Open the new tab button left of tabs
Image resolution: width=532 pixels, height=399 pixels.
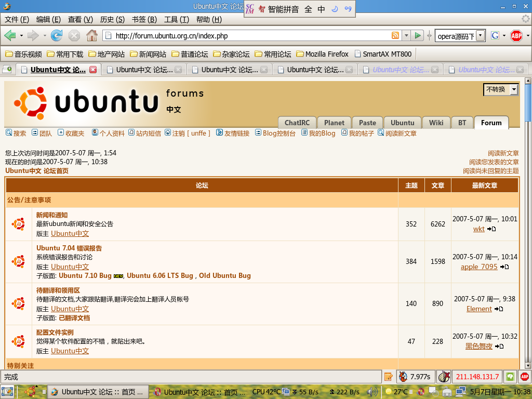[x=7, y=69]
